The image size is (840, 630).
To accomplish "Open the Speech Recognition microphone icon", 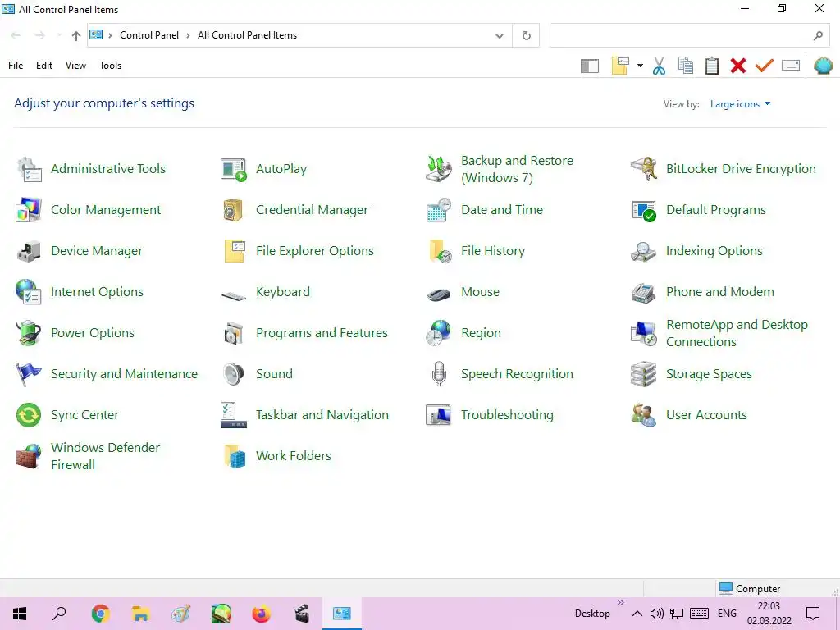I will [439, 374].
